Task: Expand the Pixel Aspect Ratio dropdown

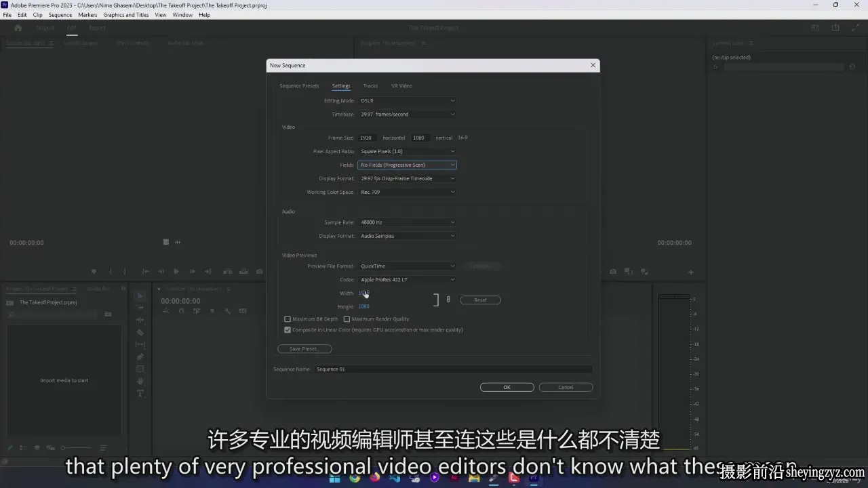Action: [x=407, y=151]
